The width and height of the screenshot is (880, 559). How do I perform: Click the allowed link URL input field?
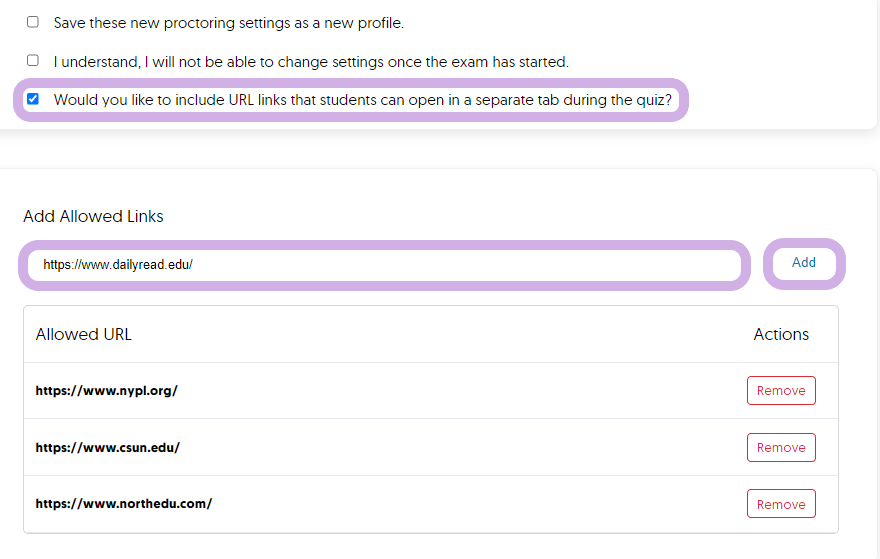[385, 265]
